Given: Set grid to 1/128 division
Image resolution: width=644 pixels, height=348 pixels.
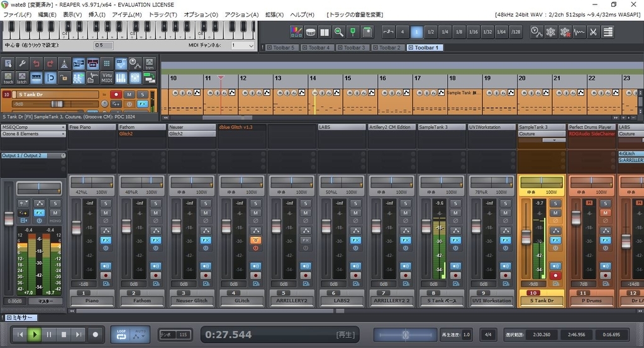Looking at the screenshot, I should [516, 31].
